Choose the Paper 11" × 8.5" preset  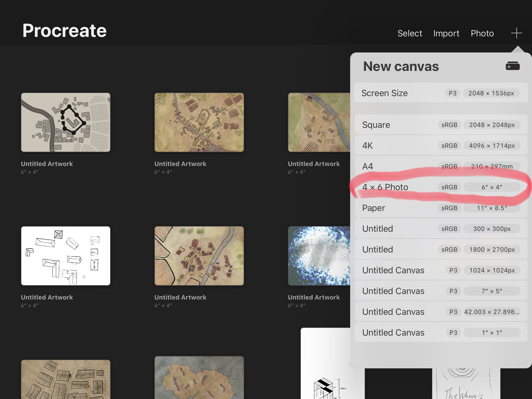tap(441, 208)
